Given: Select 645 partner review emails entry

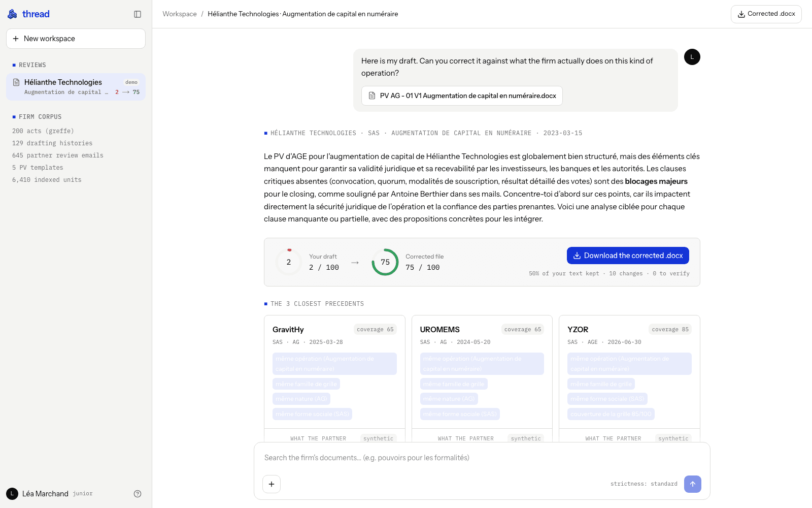Looking at the screenshot, I should click(58, 155).
